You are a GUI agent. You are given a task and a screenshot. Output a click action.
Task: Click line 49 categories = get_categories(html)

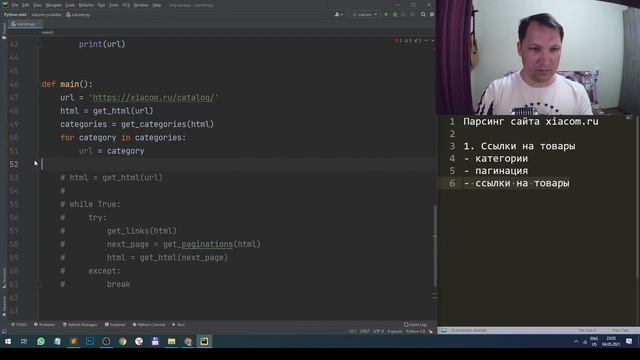[x=137, y=124]
